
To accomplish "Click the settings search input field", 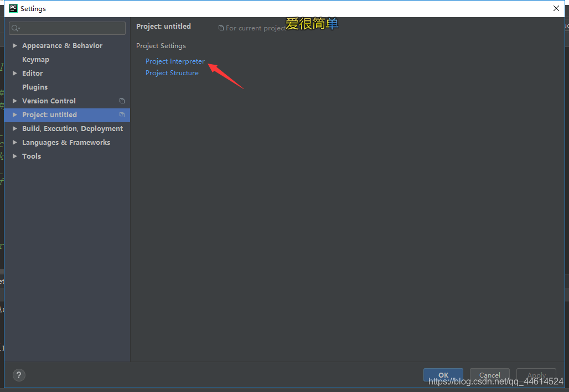I will 67,28.
